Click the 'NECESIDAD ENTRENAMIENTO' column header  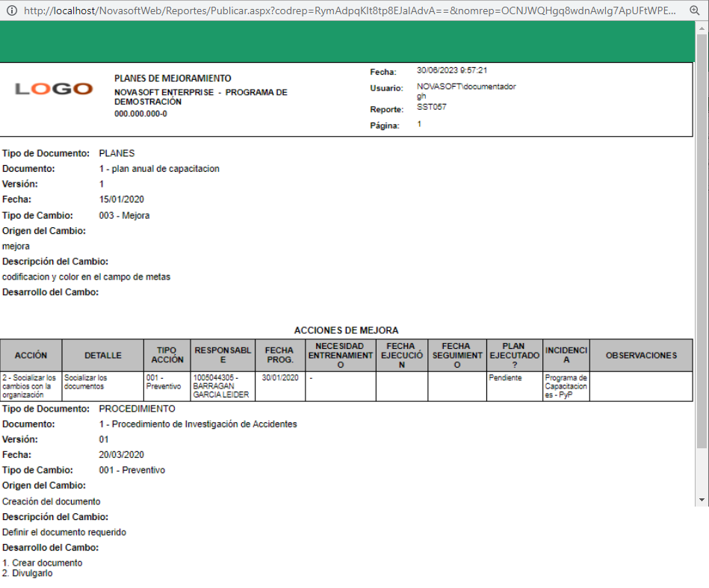point(341,356)
